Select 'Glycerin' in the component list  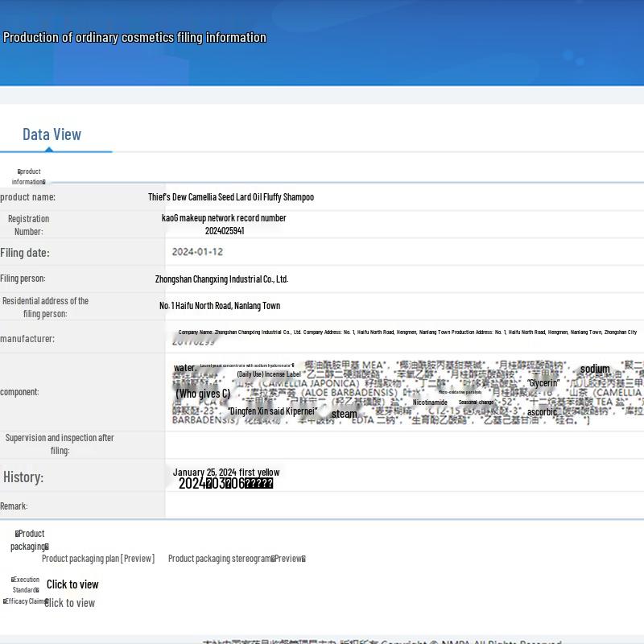tap(543, 383)
